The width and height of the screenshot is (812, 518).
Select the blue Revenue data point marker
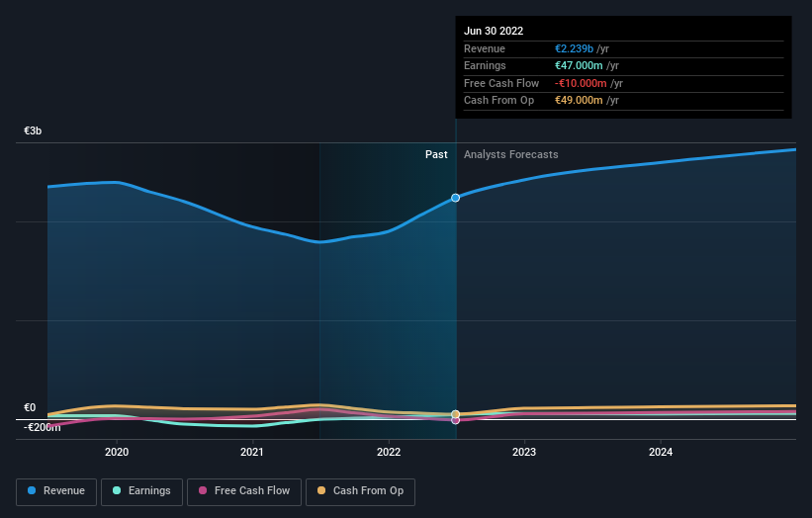pyautogui.click(x=455, y=198)
